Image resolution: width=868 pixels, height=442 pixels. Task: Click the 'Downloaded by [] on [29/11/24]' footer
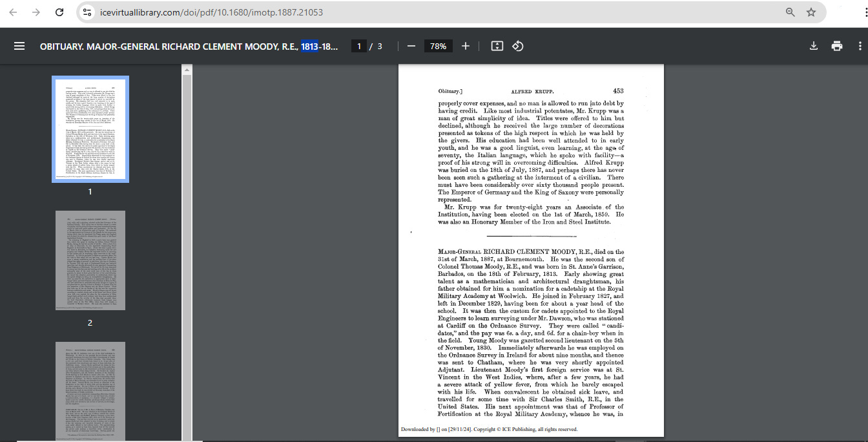coord(436,429)
